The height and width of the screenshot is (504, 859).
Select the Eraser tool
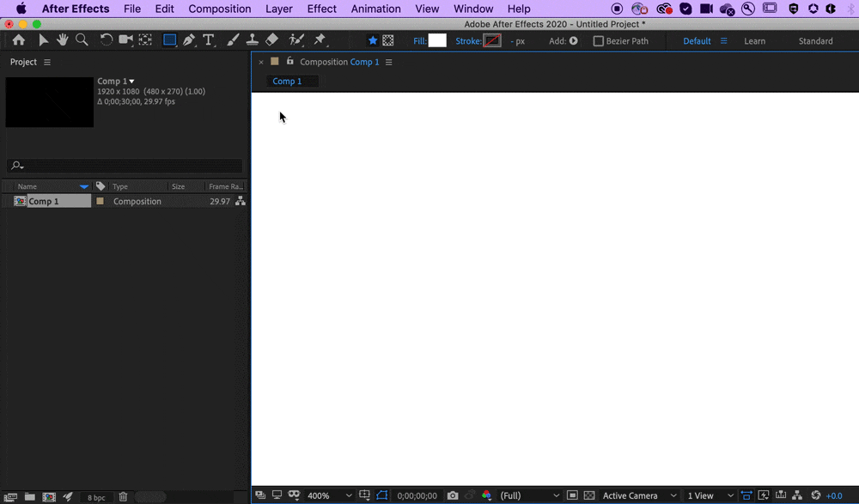click(272, 39)
